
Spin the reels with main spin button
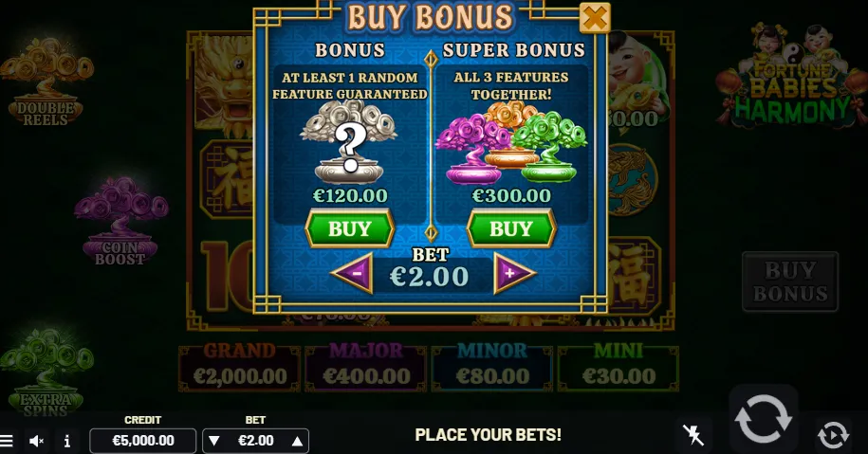coord(764,419)
